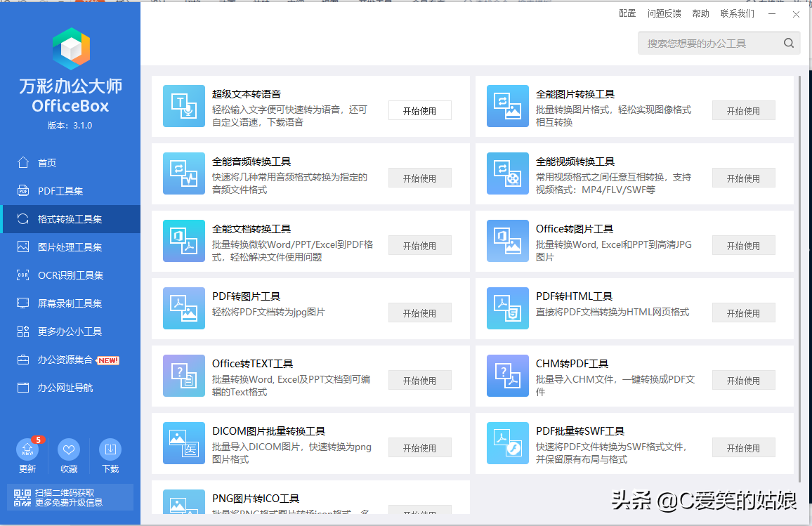The width and height of the screenshot is (812, 526).
Task: Click the PDF转图片工具 tool icon
Action: coord(184,308)
